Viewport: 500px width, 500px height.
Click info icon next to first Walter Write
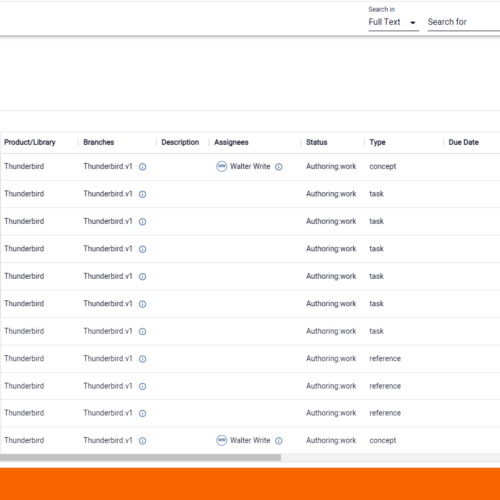279,167
